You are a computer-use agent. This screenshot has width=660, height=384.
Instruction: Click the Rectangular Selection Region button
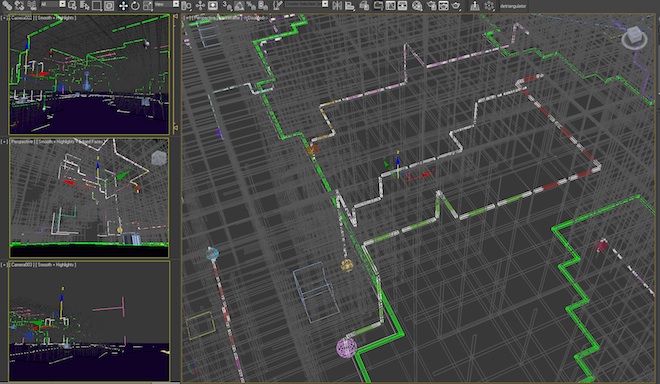coord(96,5)
